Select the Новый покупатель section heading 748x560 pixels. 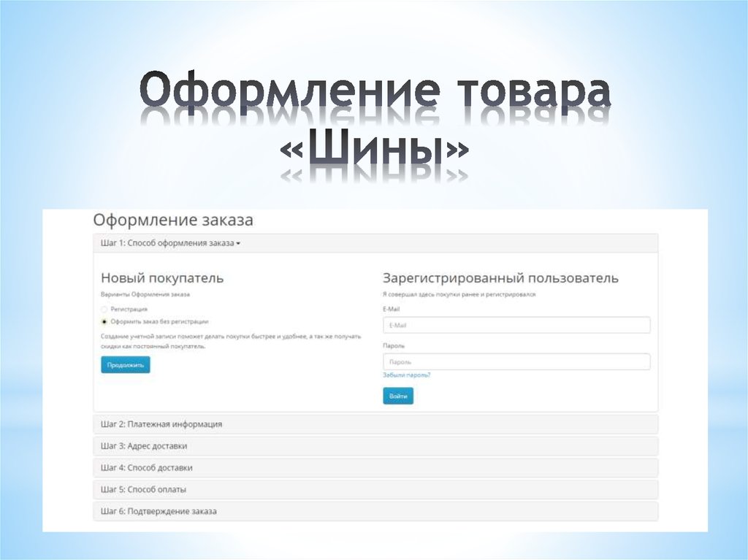[162, 278]
